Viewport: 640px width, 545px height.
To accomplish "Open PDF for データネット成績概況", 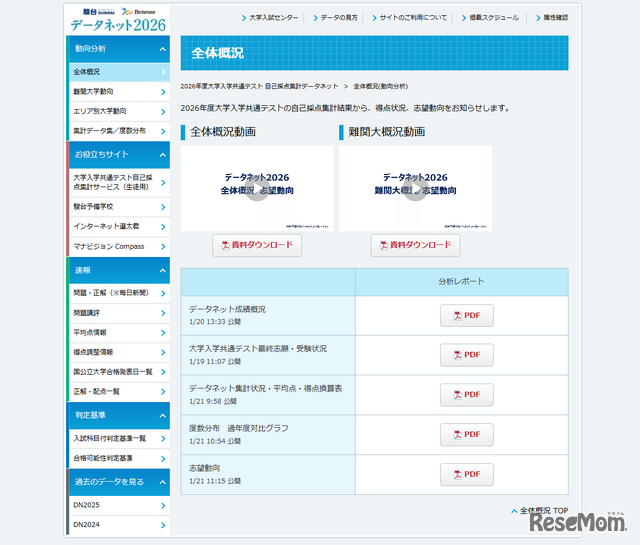I will tap(467, 316).
